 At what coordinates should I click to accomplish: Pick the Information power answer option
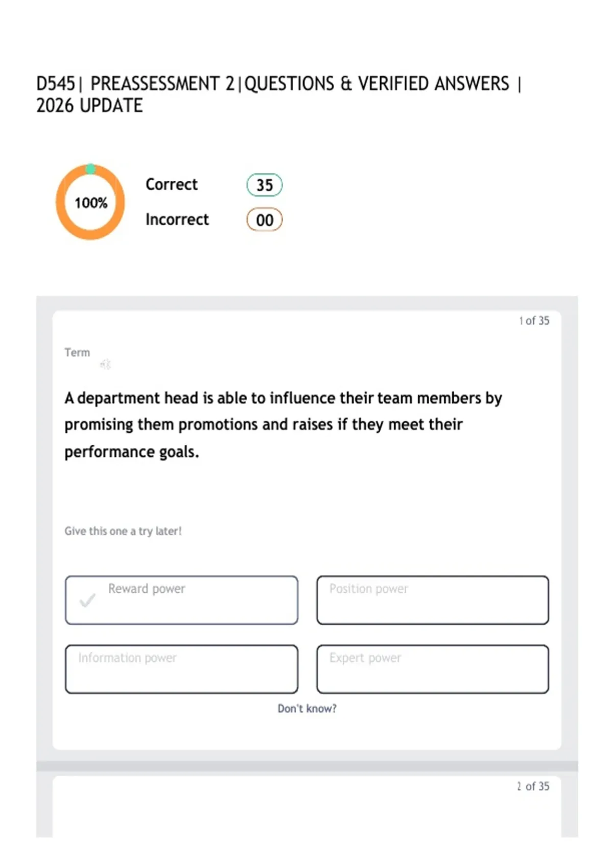click(181, 669)
